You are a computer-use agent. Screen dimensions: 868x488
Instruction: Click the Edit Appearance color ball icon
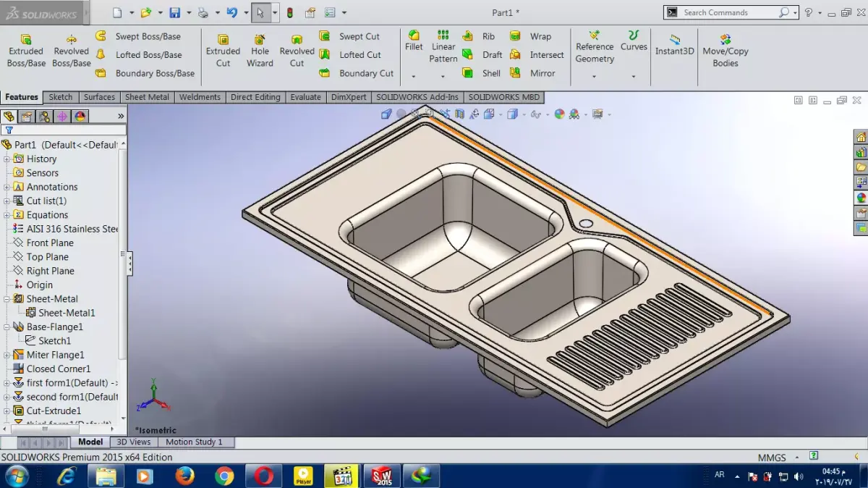(559, 114)
